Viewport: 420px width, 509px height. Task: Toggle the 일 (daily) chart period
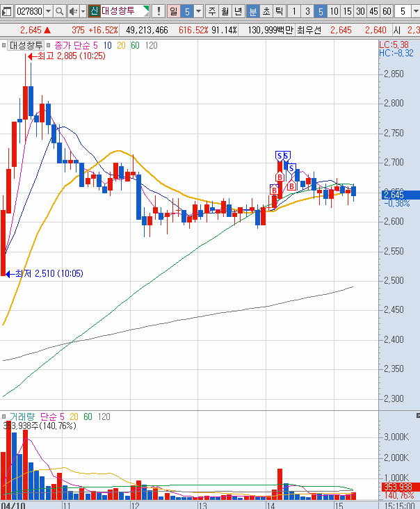(x=173, y=11)
